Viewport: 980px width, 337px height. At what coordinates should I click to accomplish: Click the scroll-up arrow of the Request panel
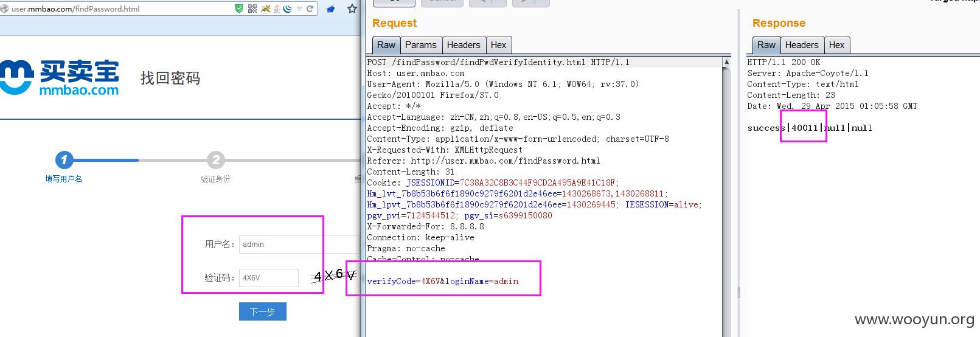pos(726,62)
